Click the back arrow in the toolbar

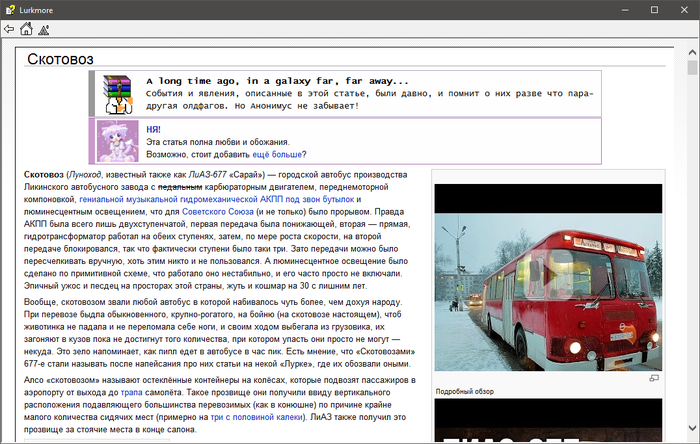(9, 29)
